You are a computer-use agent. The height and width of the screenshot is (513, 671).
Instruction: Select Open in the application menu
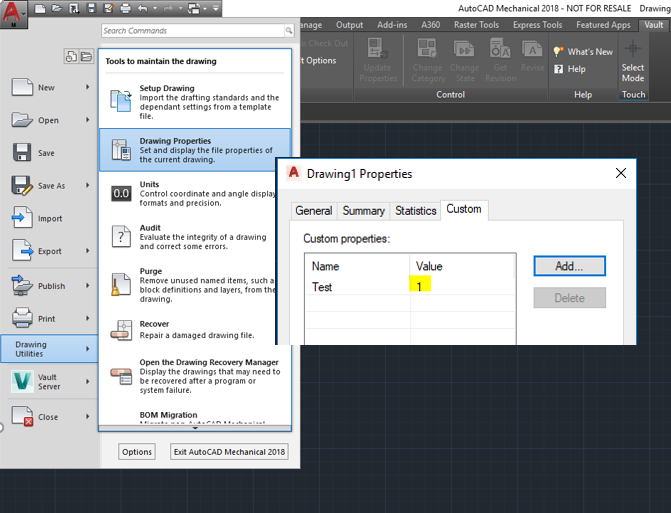47,120
